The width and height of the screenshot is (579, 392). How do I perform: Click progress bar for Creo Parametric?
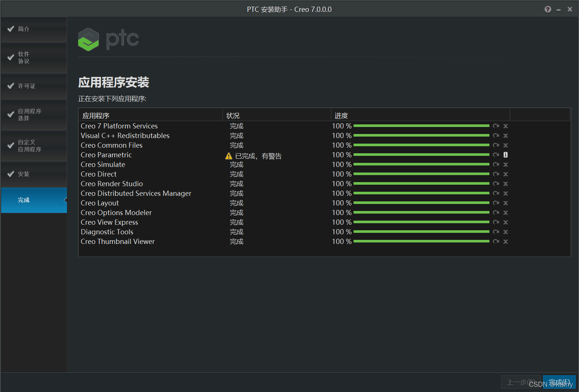(421, 155)
